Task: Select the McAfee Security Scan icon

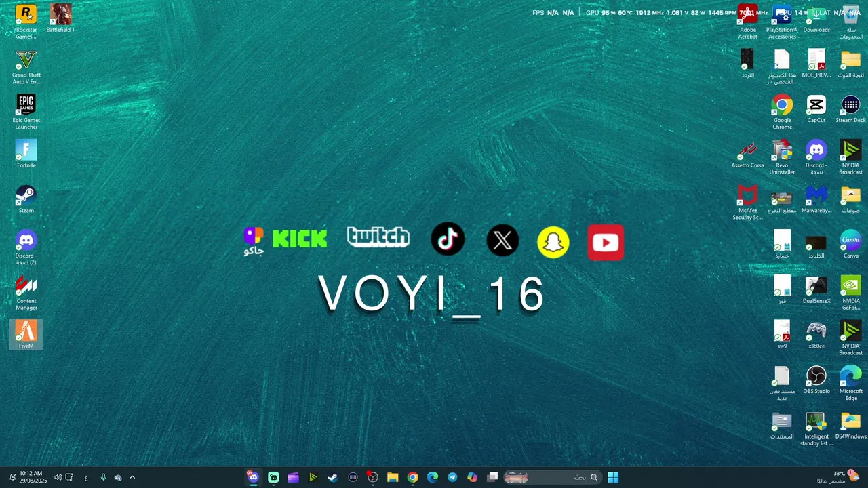Action: point(747,203)
